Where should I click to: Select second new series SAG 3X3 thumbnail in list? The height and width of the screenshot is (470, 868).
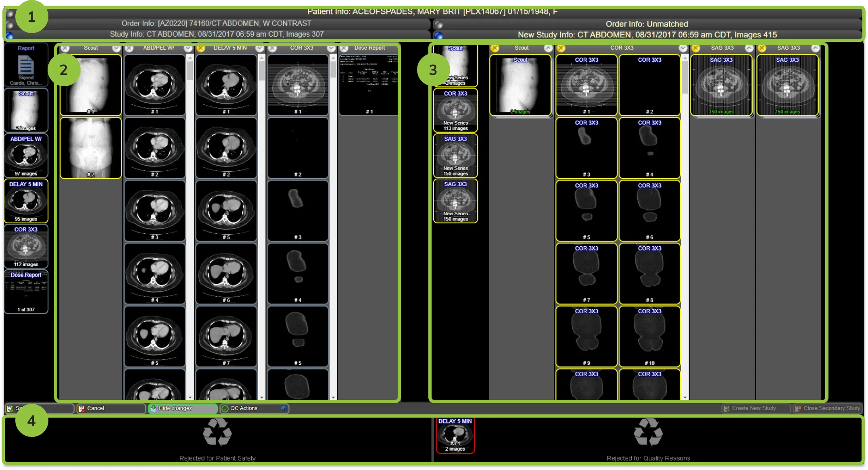pyautogui.click(x=456, y=201)
